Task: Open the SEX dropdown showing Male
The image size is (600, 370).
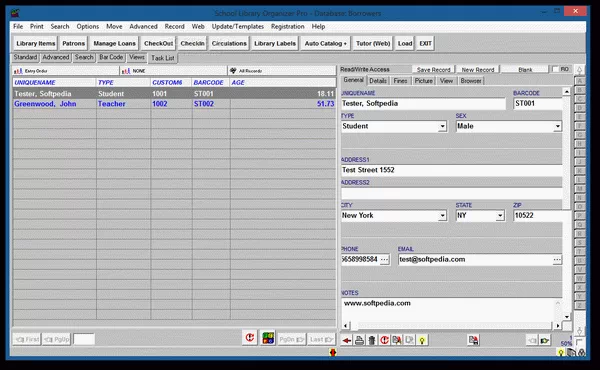Action: tap(558, 126)
